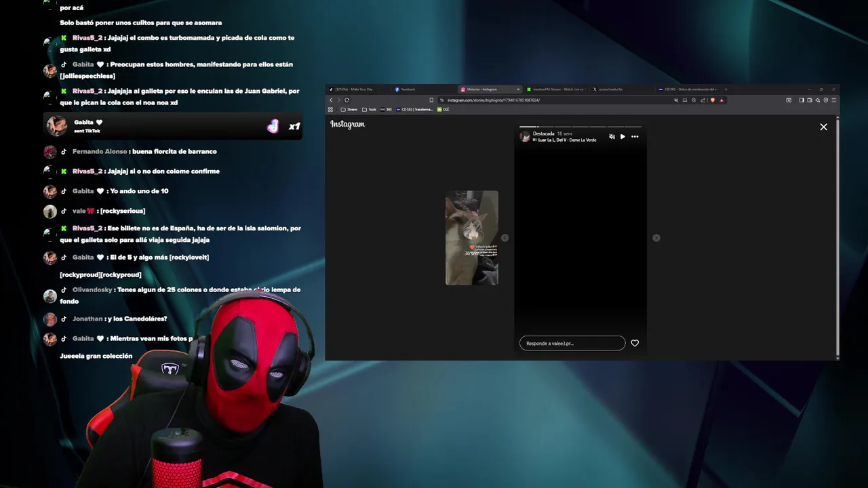The width and height of the screenshot is (868, 488).
Task: Click Olivandosky's chat avatar
Action: (x=50, y=296)
